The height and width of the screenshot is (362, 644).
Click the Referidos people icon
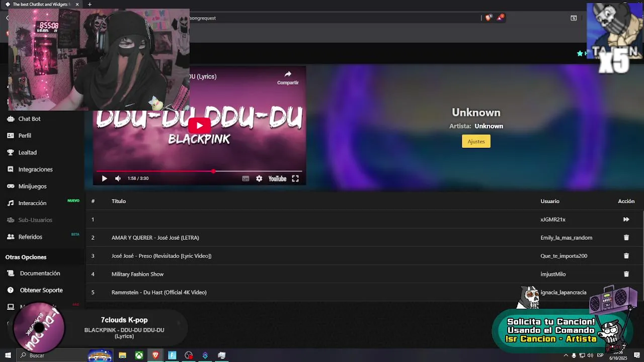point(10,237)
